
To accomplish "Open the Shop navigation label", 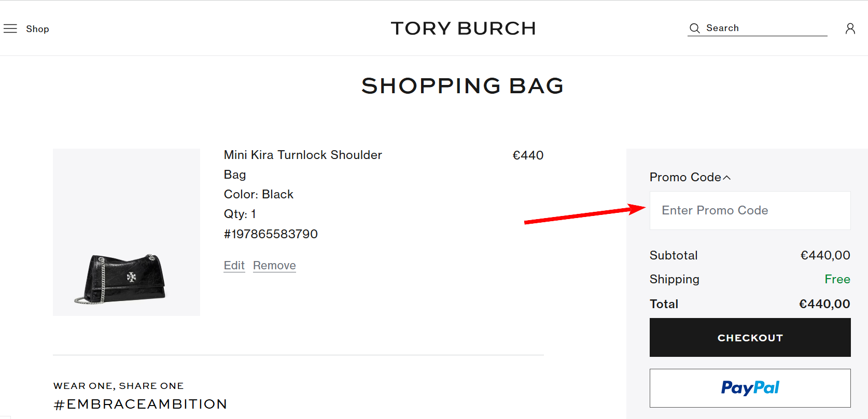I will [x=37, y=29].
